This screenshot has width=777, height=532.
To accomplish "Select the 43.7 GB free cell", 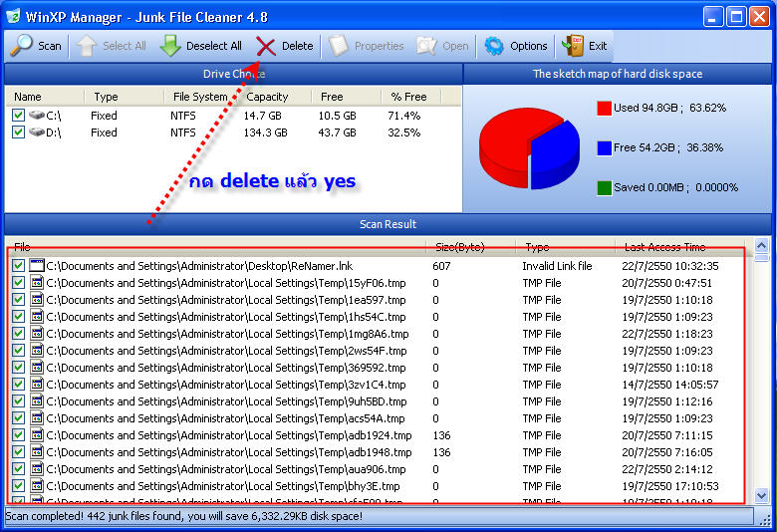I will coord(337,133).
